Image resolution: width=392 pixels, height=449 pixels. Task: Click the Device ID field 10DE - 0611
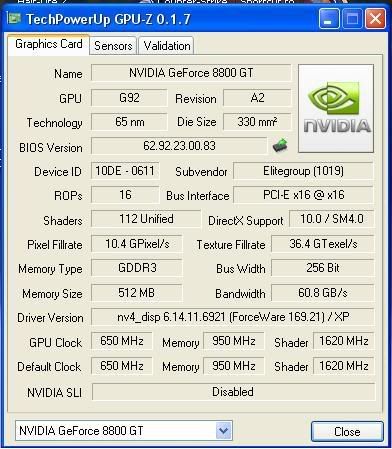tap(125, 171)
